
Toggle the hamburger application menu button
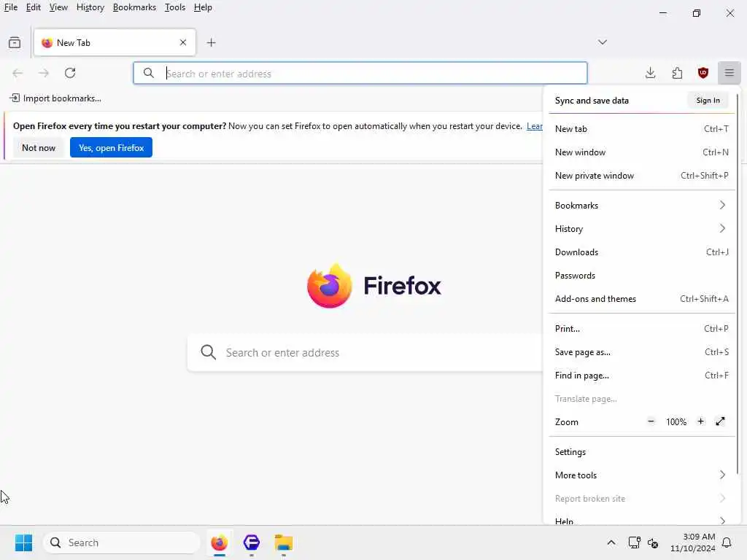click(x=729, y=73)
